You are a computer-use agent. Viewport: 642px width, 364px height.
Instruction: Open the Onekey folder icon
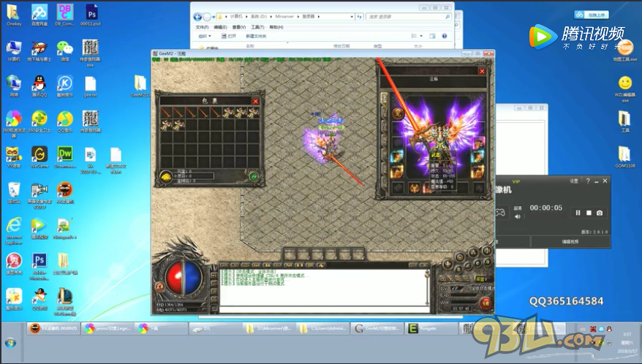tap(14, 15)
